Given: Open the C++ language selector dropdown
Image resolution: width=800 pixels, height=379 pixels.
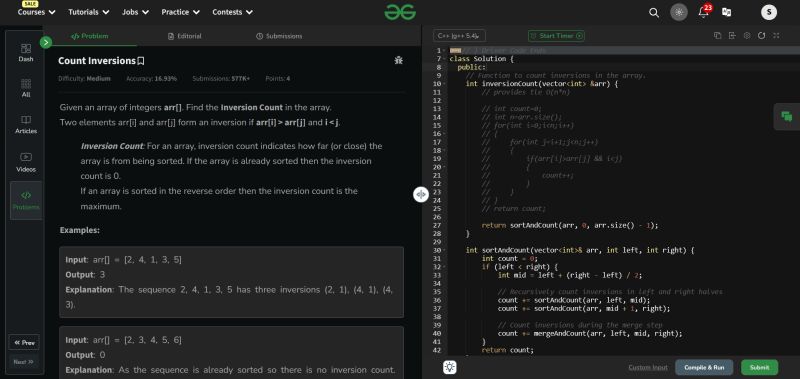Looking at the screenshot, I should coord(459,36).
